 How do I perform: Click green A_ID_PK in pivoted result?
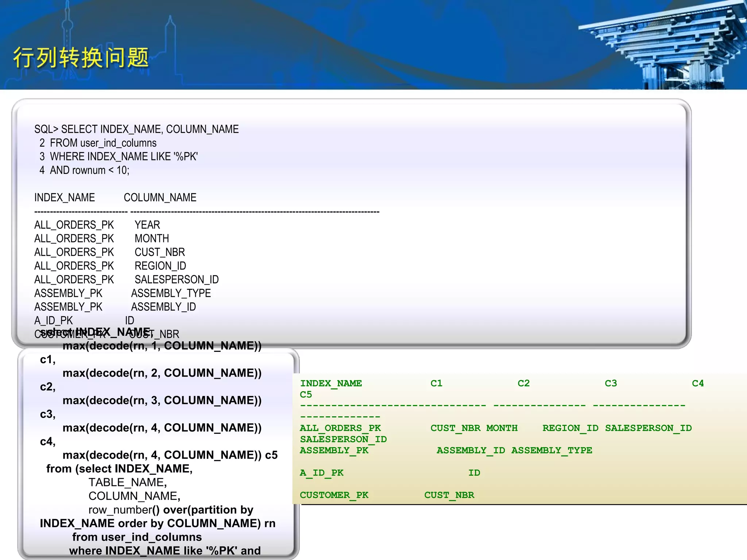(322, 473)
